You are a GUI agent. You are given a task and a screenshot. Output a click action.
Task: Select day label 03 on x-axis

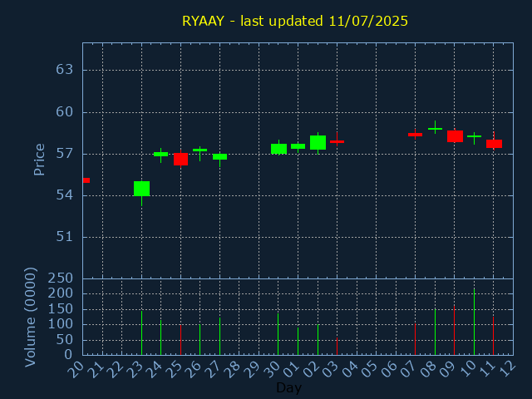(x=329, y=369)
